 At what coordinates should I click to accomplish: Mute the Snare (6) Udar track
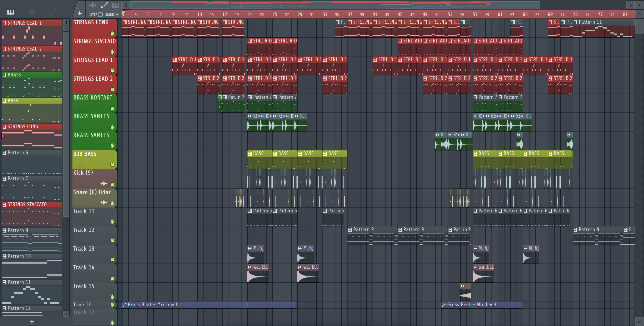click(x=112, y=203)
